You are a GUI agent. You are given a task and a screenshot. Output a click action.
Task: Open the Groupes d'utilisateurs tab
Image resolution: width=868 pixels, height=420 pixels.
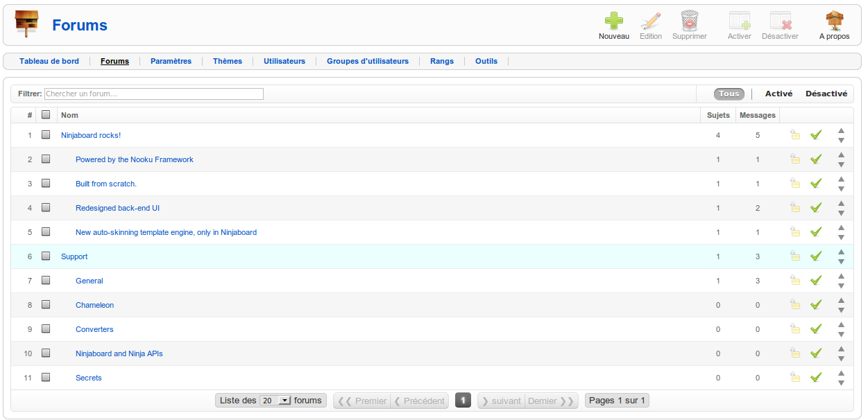coord(367,61)
